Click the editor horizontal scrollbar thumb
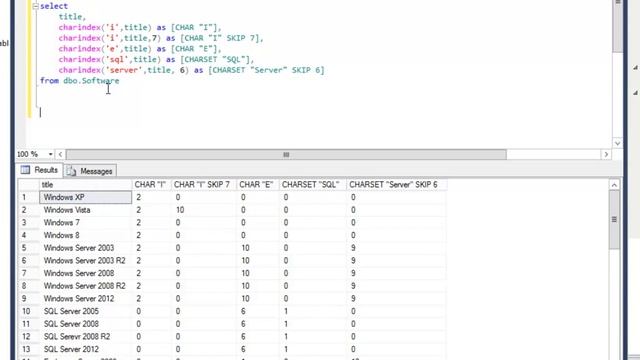The width and height of the screenshot is (640, 360). (x=286, y=154)
